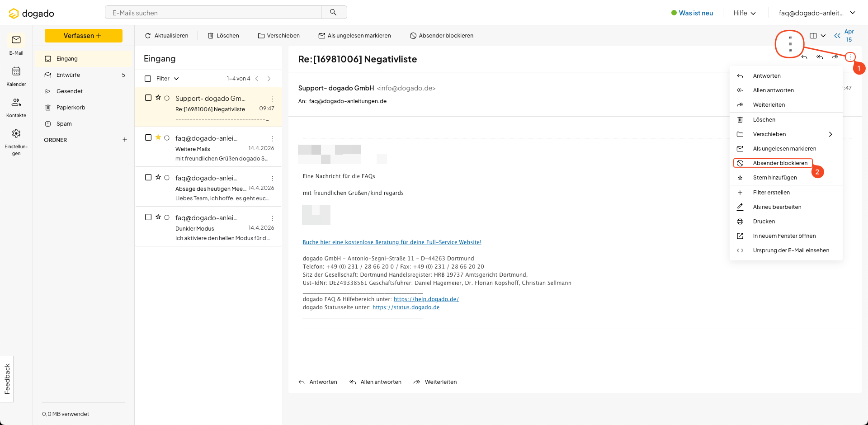Choose Weiterleiten in the context menu
The image size is (868, 425).
[x=786, y=105]
